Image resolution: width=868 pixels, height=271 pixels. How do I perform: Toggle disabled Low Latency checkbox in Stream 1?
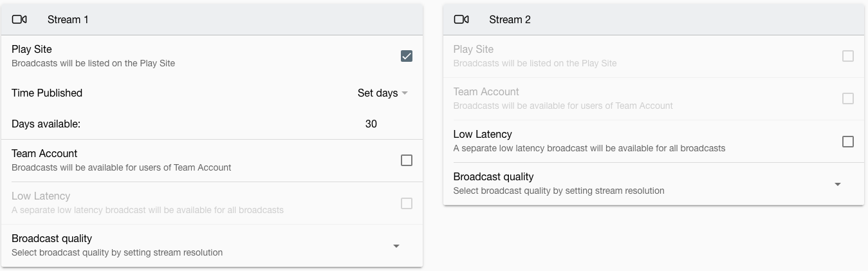point(407,203)
